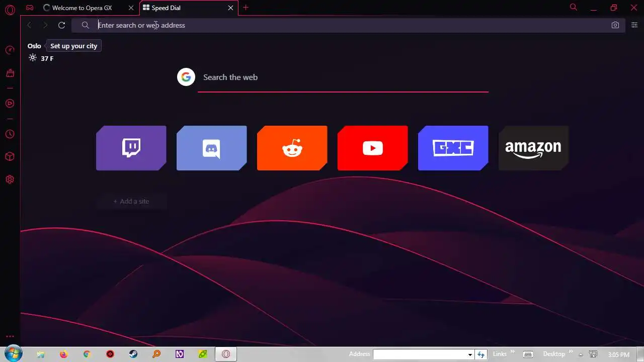Open the Opera main menu logo
This screenshot has height=362, width=644.
point(10,10)
